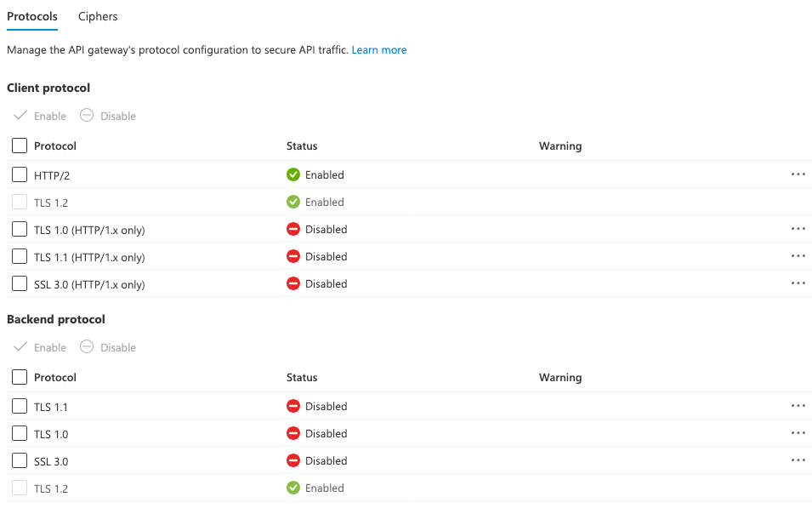
Task: Open ellipsis menu for backend TLS 1.0 row
Action: coord(798,433)
